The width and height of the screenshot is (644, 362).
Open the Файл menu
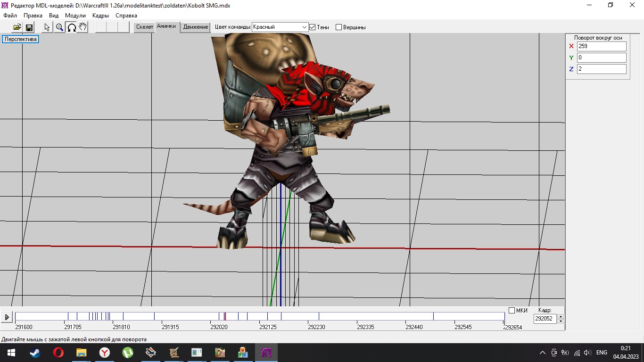coord(10,16)
